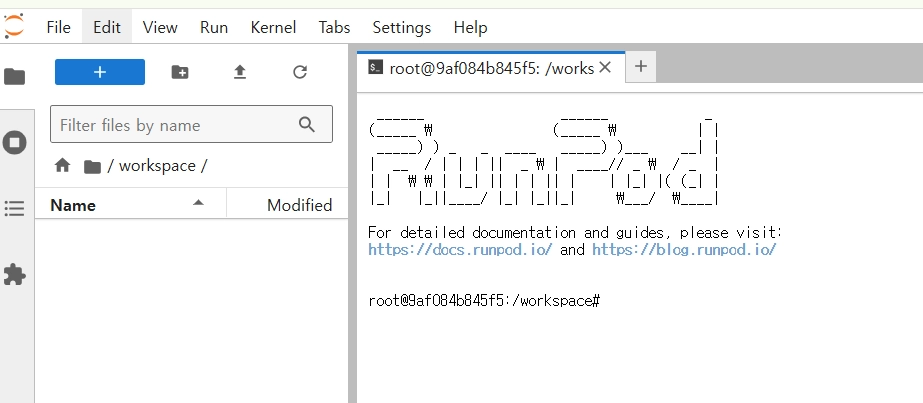
Task: Open the docs.runpod.io link
Action: tap(460, 249)
